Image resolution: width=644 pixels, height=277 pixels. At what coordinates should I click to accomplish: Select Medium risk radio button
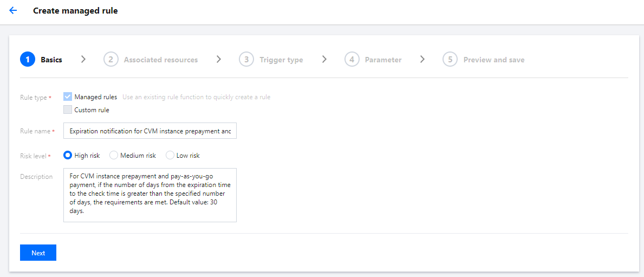pyautogui.click(x=114, y=156)
